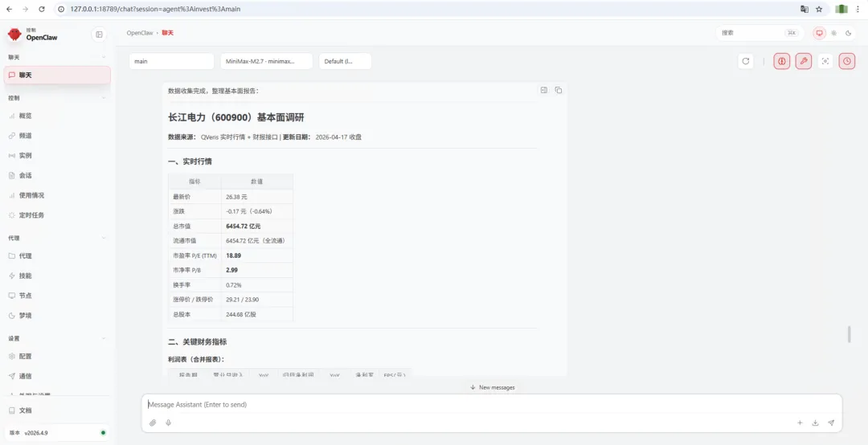Open 定时任务 scheduled tasks

pos(57,215)
